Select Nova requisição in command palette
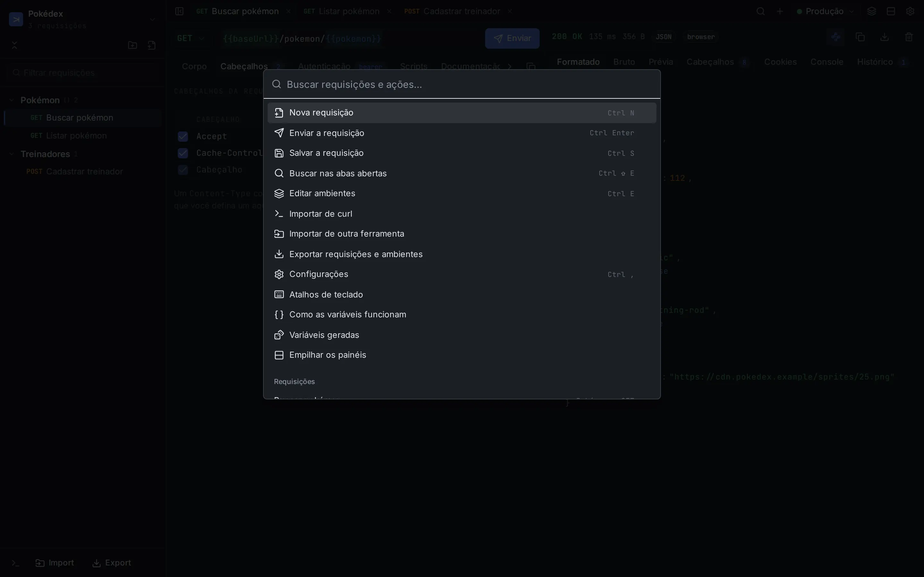924x577 pixels. (x=462, y=113)
